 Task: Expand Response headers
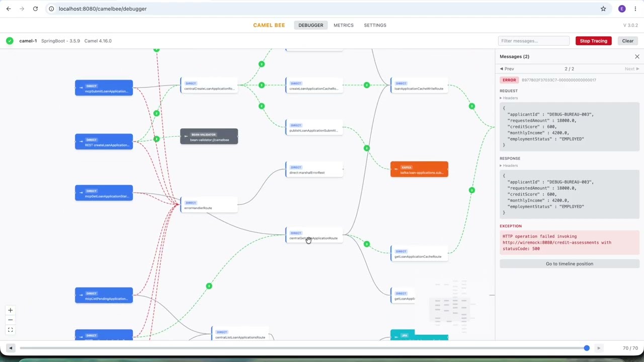pyautogui.click(x=509, y=165)
